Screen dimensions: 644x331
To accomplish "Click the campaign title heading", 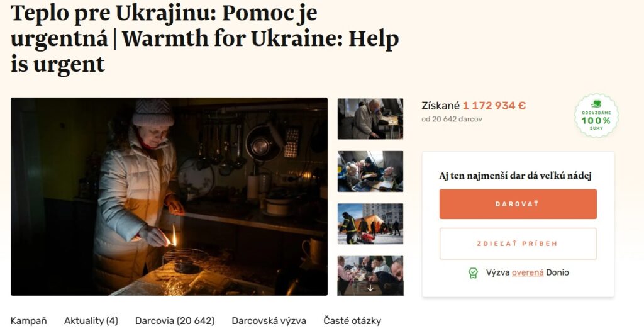I will tap(204, 38).
